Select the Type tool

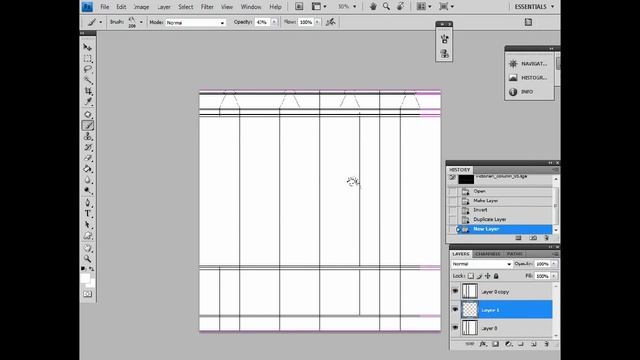click(x=87, y=213)
